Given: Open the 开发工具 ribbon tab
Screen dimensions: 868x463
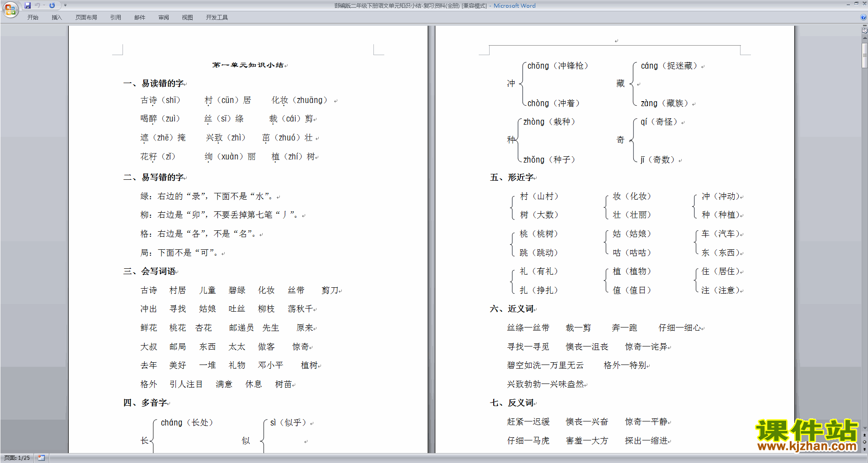Looking at the screenshot, I should tap(217, 18).
